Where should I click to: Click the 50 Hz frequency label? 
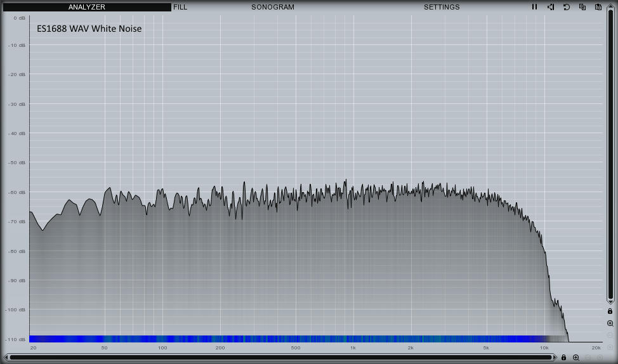[105, 348]
